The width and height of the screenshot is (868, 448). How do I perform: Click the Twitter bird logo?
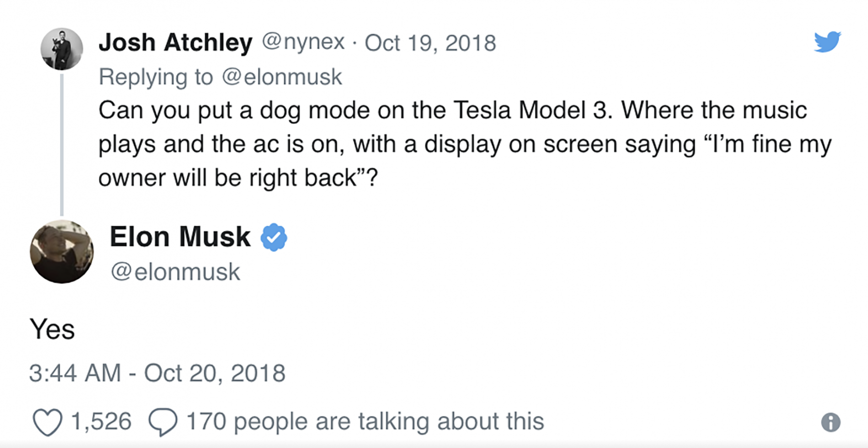pos(827,42)
